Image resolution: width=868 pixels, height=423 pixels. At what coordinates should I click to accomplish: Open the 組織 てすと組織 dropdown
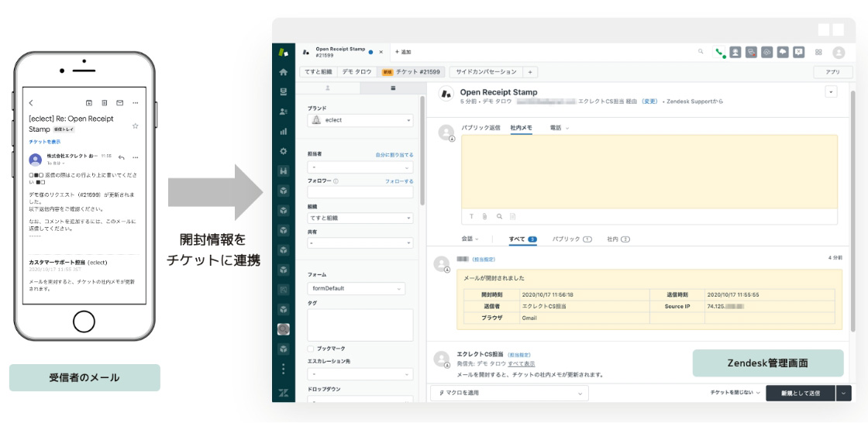(360, 218)
